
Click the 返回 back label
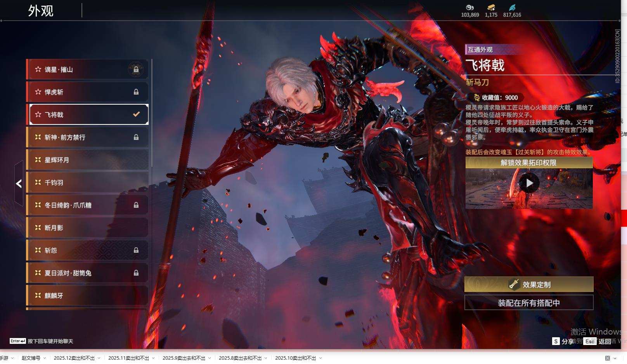tap(605, 342)
